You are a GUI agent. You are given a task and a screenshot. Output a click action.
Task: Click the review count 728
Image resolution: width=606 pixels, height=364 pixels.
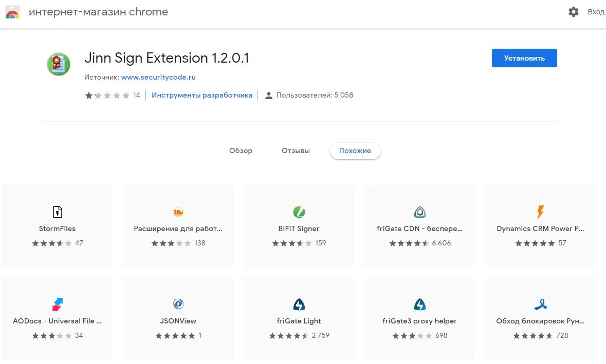click(x=562, y=336)
